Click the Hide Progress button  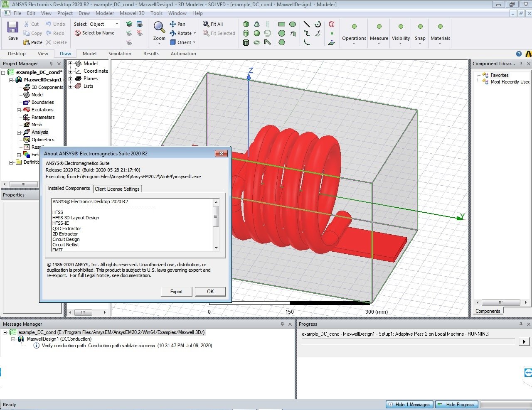click(457, 405)
